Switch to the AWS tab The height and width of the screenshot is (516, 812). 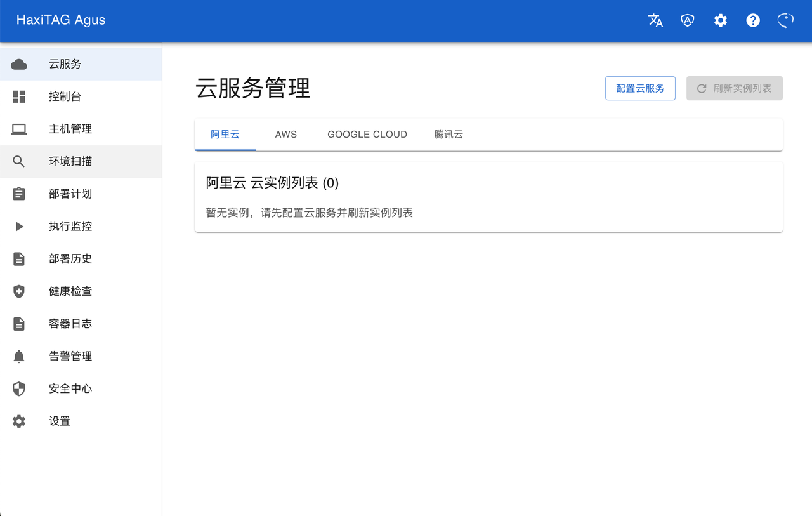tap(285, 134)
